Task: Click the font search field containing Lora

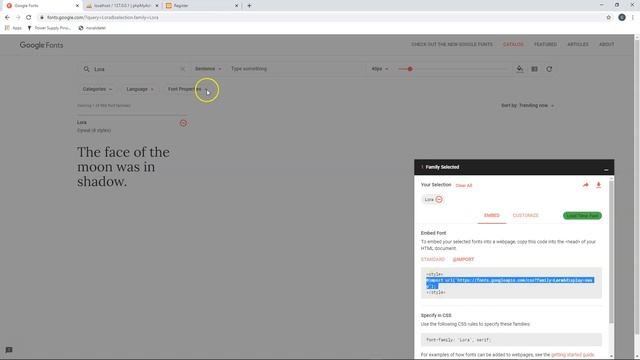Action: pyautogui.click(x=135, y=69)
